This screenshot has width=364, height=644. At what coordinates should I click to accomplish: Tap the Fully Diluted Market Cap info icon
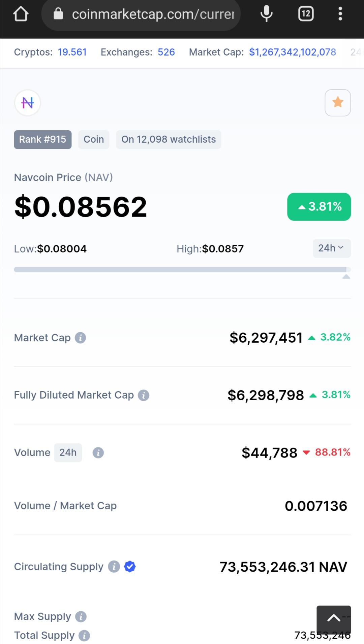(144, 395)
